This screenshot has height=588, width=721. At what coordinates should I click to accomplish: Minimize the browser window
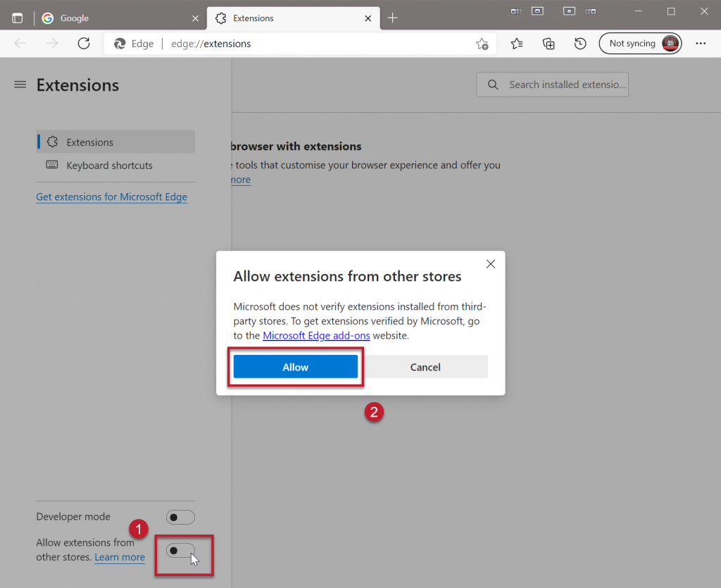tap(638, 11)
